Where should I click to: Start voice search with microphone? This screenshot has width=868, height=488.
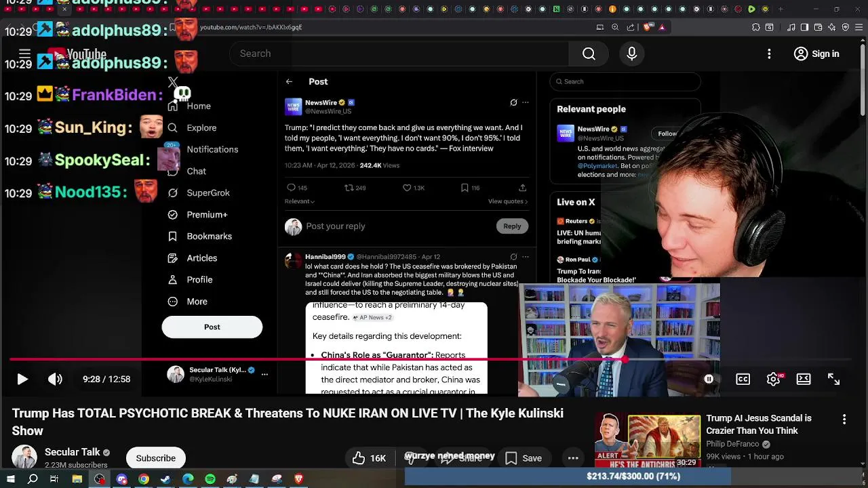[x=631, y=54]
